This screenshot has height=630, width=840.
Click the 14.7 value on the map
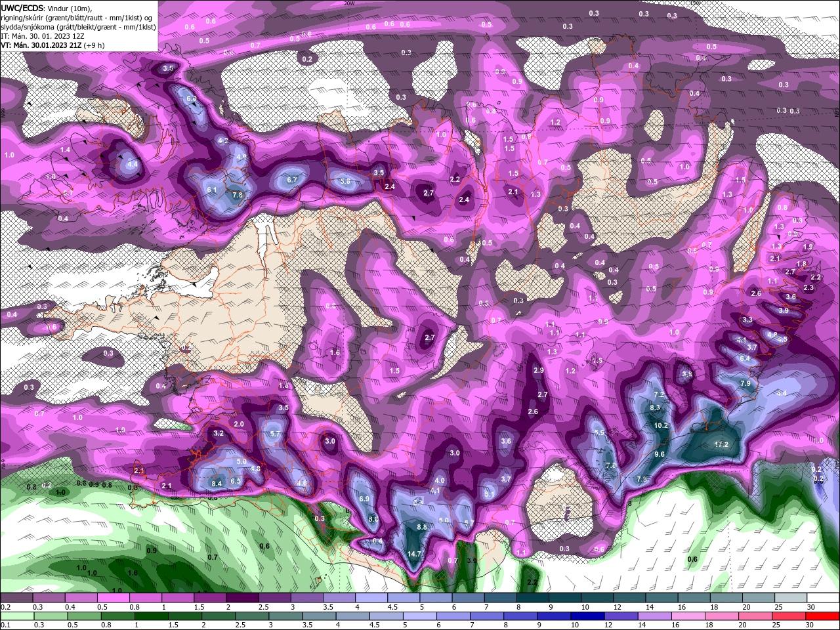414,554
